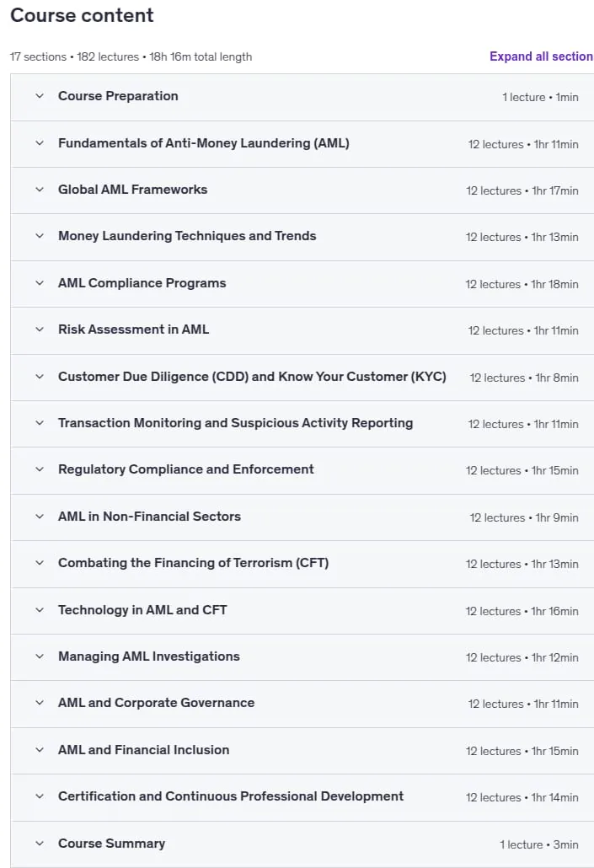Image resolution: width=594 pixels, height=868 pixels.
Task: Click Global AML Frameworks lecture count text
Action: click(x=494, y=190)
